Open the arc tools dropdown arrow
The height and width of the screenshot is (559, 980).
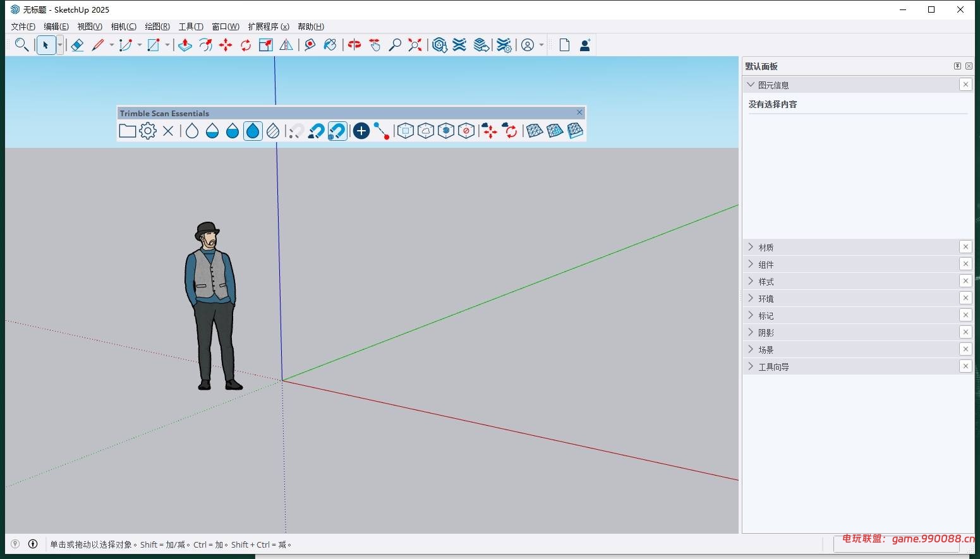(x=139, y=46)
